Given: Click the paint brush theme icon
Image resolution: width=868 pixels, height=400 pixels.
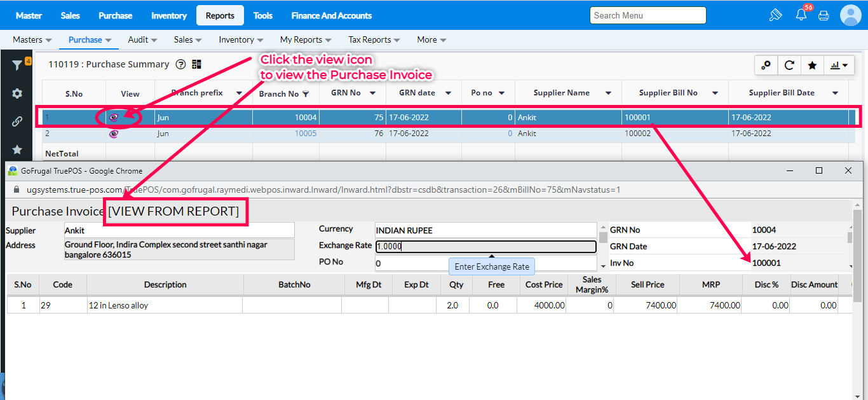Looking at the screenshot, I should (x=775, y=15).
